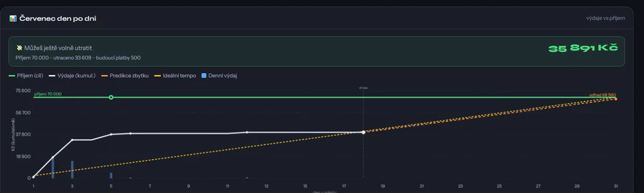The image size is (644, 193).
Task: Click the x-axis label for day 19
Action: [x=383, y=186]
